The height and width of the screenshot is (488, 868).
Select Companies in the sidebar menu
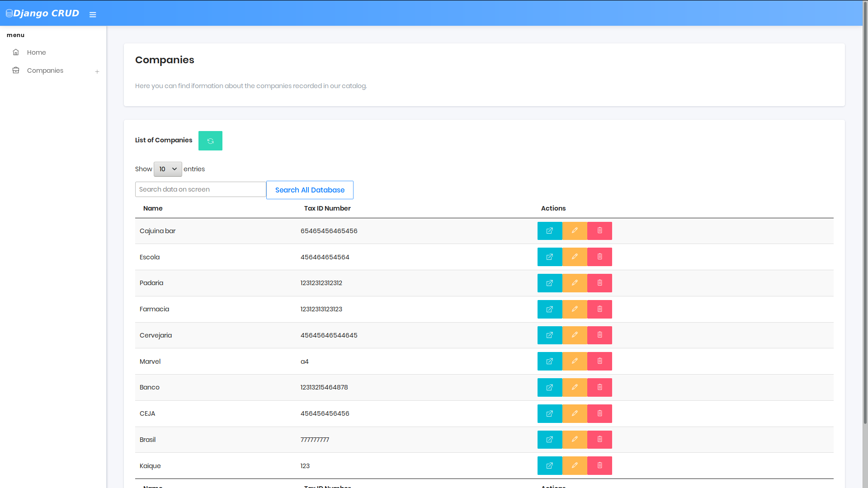coord(45,70)
